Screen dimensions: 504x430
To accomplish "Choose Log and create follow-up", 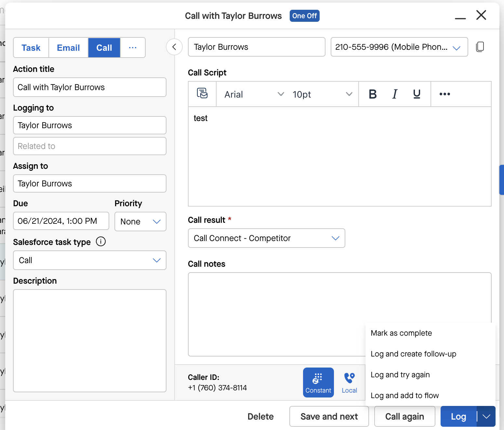I will [413, 354].
